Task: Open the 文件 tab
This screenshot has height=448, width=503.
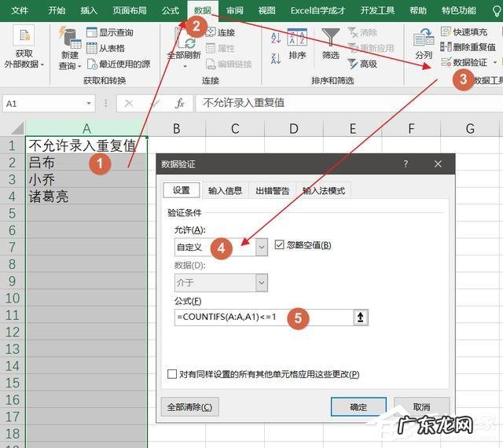Action: pos(20,10)
